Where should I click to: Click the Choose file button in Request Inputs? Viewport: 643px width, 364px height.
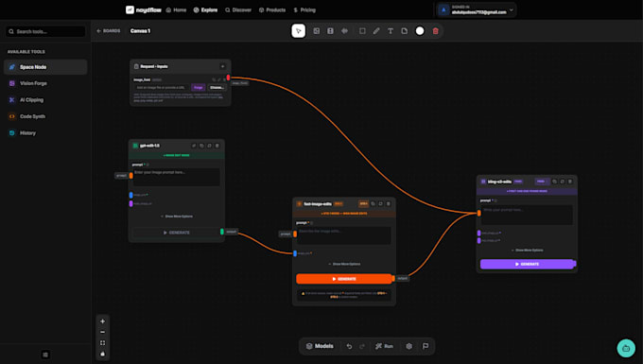click(x=217, y=87)
